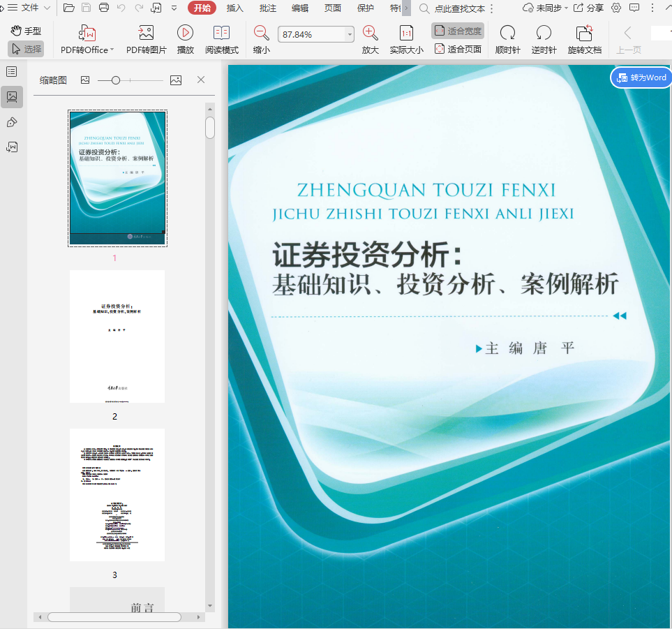Switch to the 批注 tab
This screenshot has height=629, width=672.
point(267,8)
